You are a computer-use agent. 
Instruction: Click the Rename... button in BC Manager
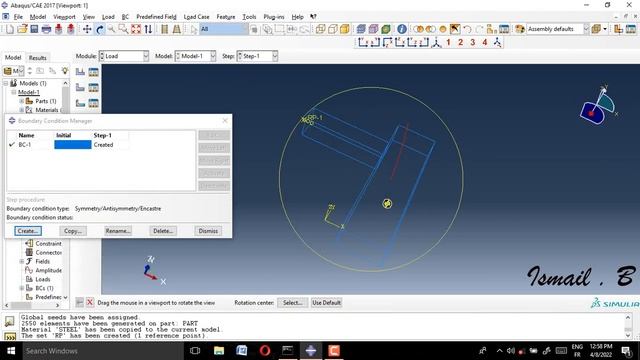point(118,231)
